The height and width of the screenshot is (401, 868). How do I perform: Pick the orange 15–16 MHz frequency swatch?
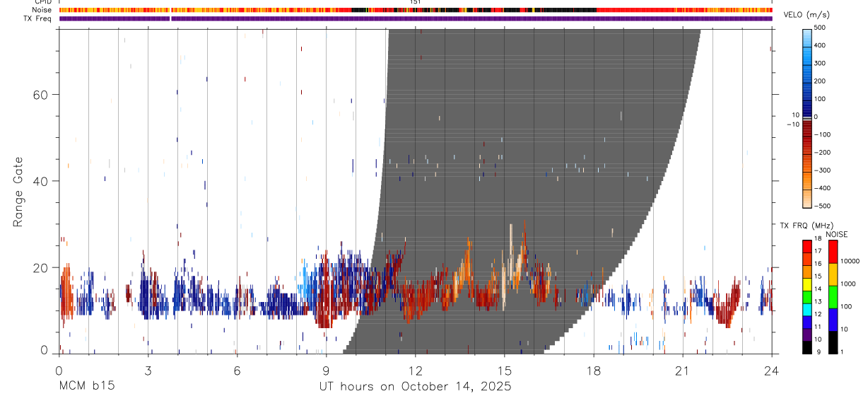click(807, 272)
